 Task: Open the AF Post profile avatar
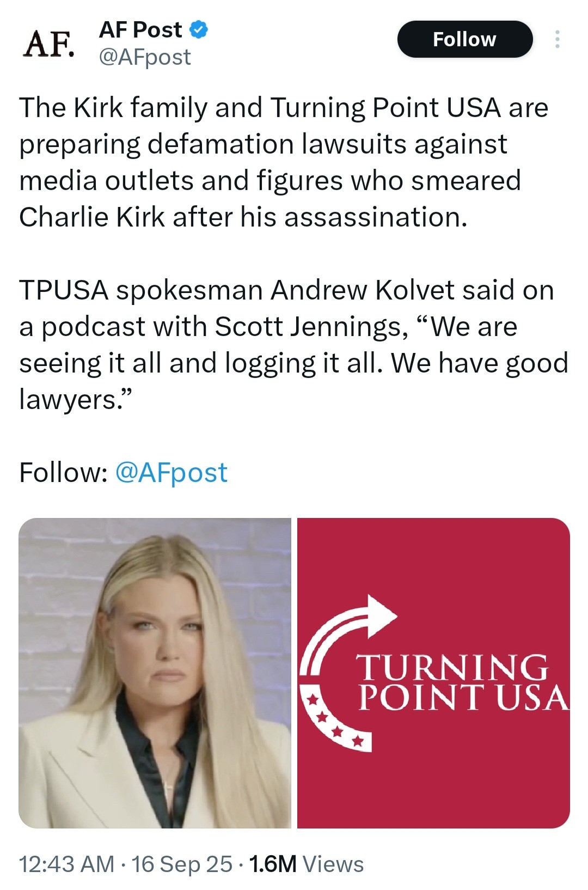[48, 44]
